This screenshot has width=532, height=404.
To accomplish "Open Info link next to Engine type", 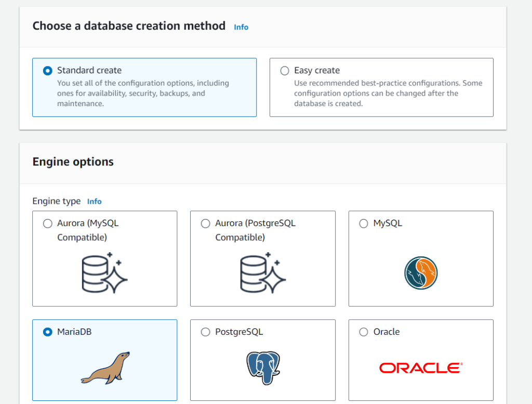I will 94,201.
